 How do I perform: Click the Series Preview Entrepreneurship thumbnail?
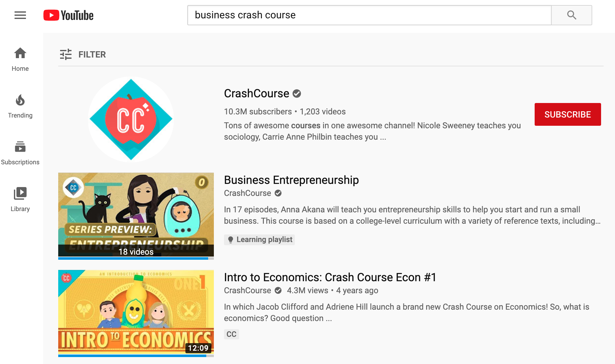pyautogui.click(x=136, y=216)
